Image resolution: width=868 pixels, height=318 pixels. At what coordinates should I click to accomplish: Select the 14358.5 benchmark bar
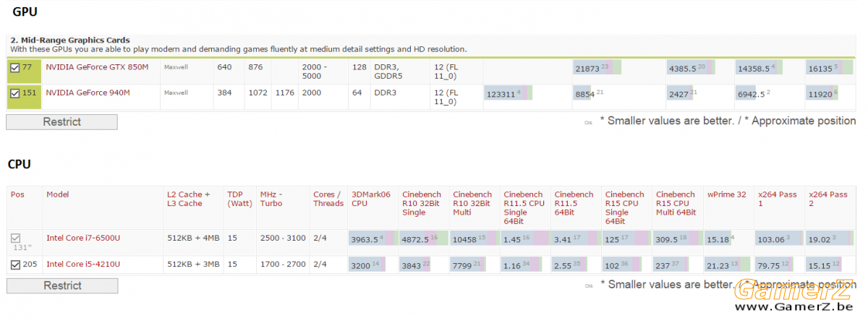click(x=759, y=68)
